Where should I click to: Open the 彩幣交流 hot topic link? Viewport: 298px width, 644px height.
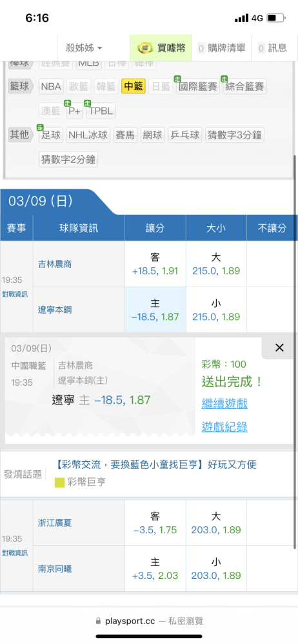point(155,464)
